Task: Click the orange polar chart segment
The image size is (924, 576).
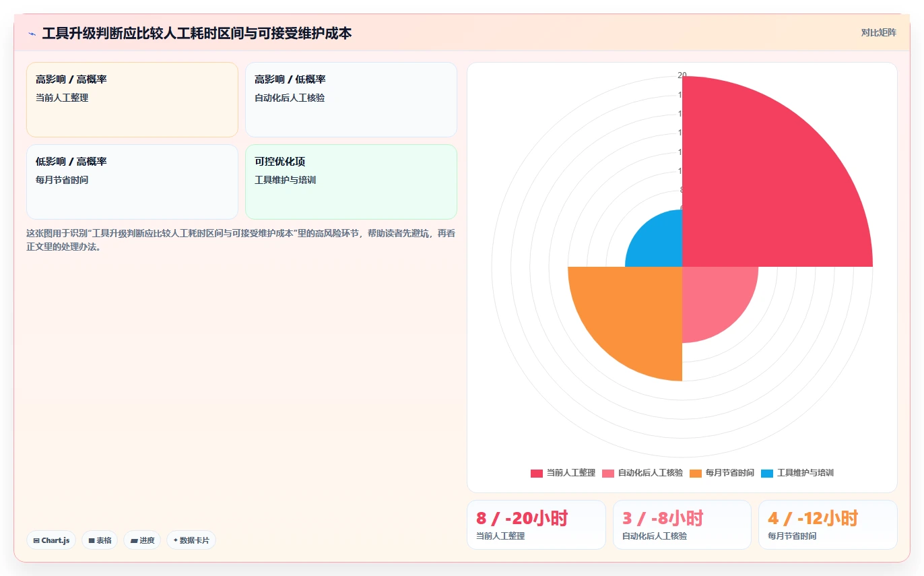Action: (633, 317)
